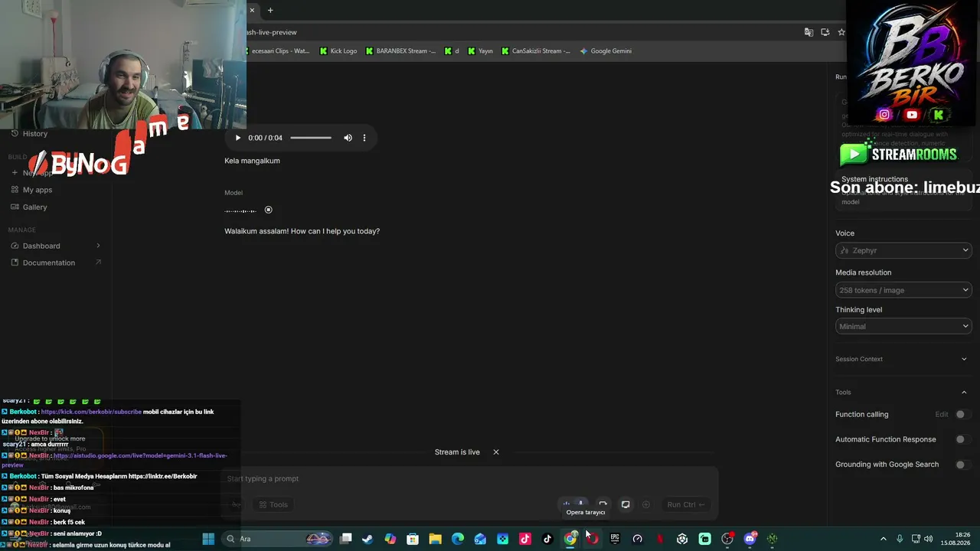Close the current browser tab
The width and height of the screenshot is (980, 551).
click(252, 10)
